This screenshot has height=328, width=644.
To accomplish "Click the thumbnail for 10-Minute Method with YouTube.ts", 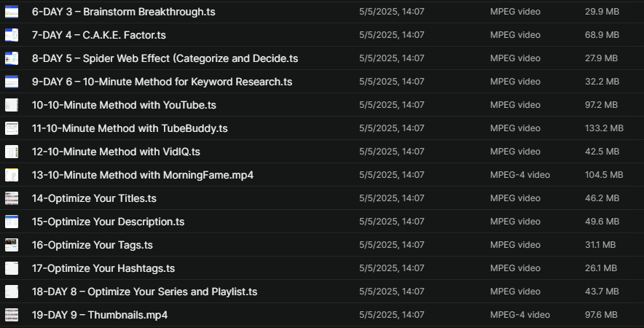I will coord(12,105).
